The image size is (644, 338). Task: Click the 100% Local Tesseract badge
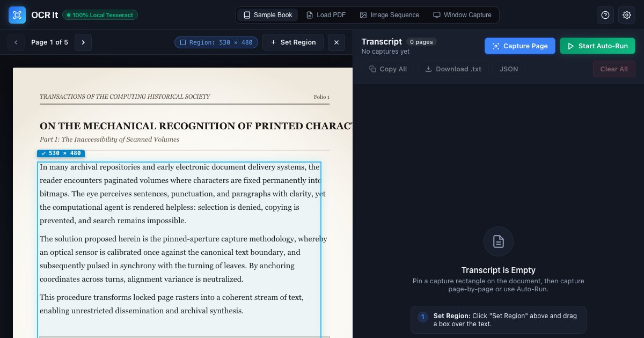click(x=100, y=15)
